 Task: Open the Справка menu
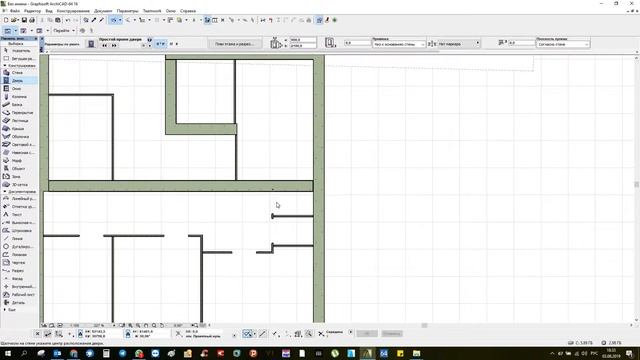pyautogui.click(x=188, y=11)
